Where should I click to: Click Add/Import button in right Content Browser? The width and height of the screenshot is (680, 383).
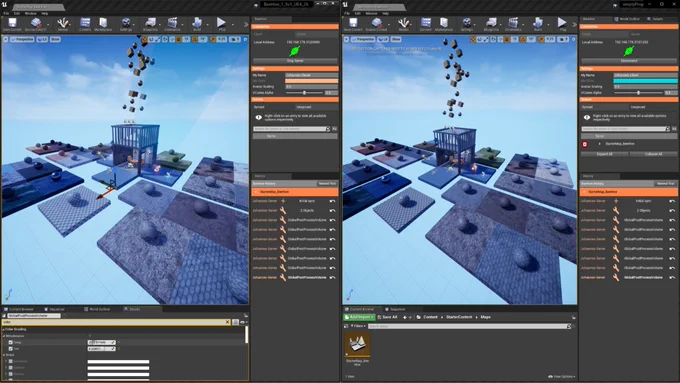pos(359,317)
